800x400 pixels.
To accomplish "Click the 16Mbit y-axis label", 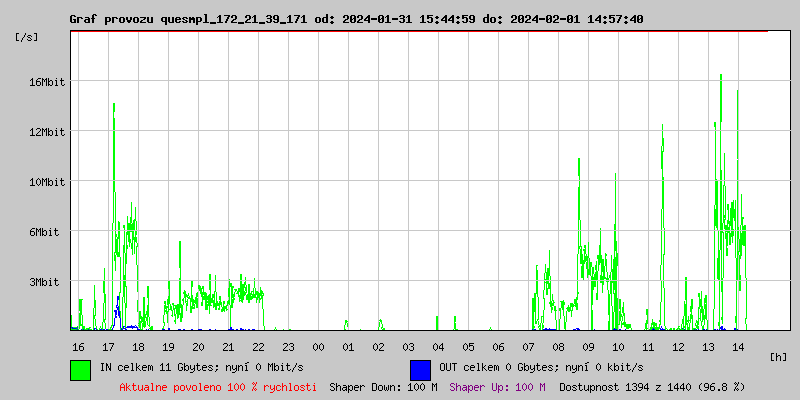I will (46, 82).
